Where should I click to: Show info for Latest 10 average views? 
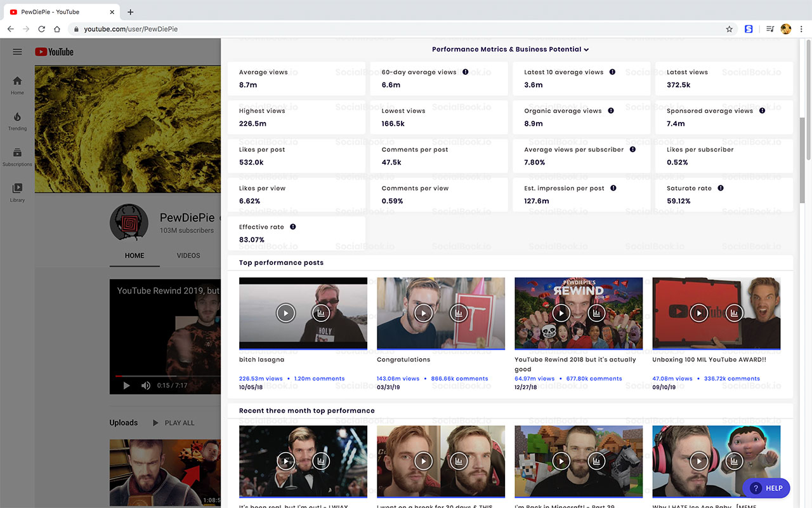pyautogui.click(x=612, y=72)
